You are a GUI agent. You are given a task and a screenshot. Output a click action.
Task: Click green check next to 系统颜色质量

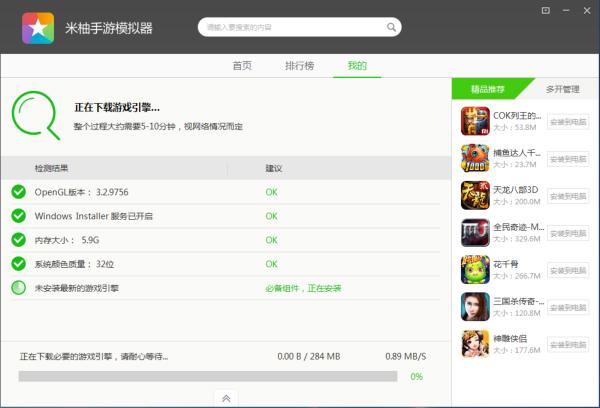click(18, 264)
